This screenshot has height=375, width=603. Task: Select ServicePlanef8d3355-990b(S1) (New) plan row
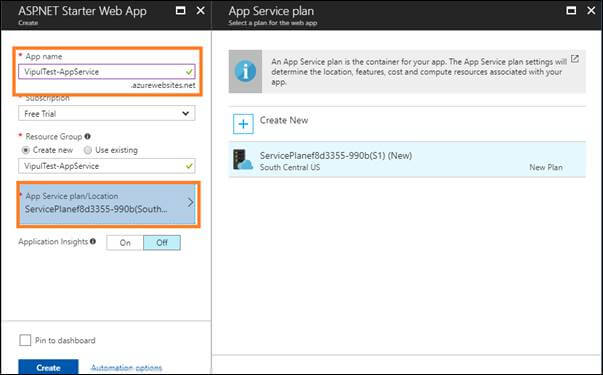[407, 160]
